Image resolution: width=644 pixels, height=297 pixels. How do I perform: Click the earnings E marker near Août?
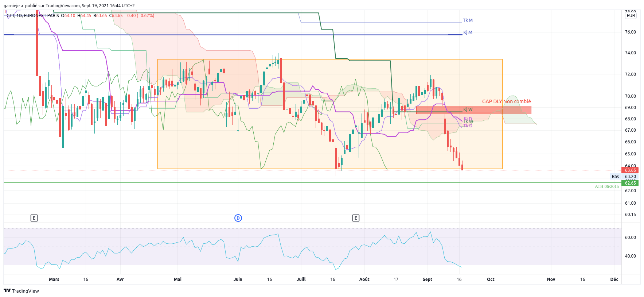click(356, 218)
